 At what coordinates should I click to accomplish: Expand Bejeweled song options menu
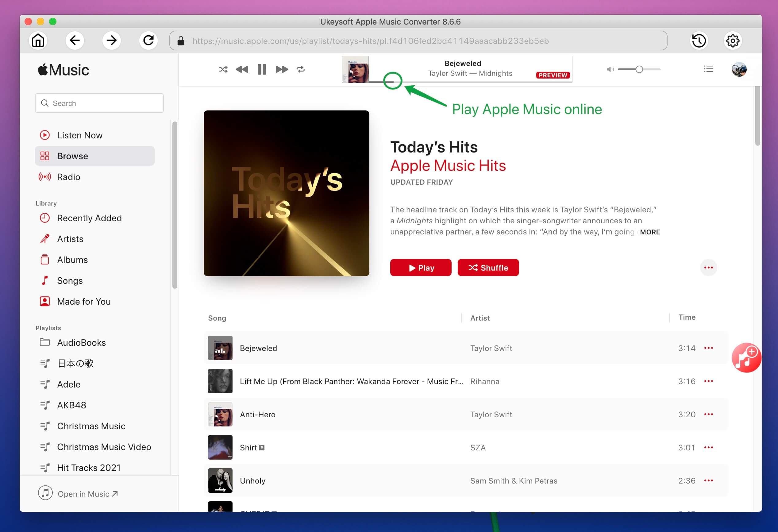(709, 348)
